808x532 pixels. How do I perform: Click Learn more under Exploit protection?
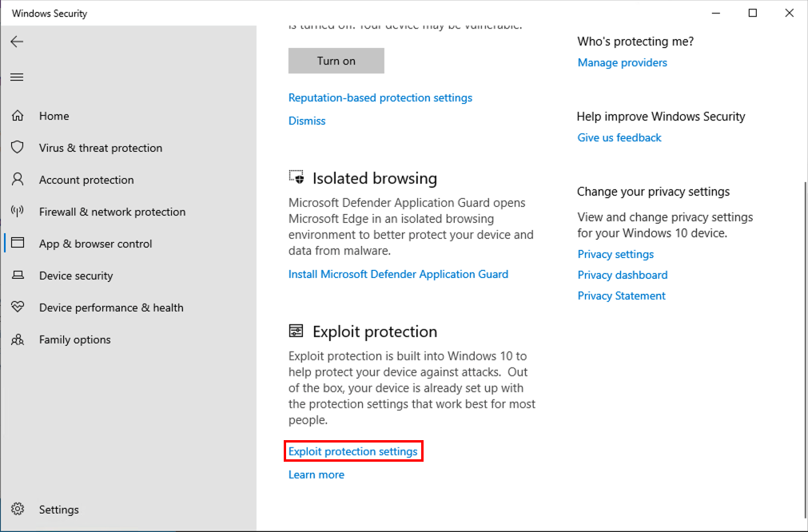pyautogui.click(x=316, y=474)
